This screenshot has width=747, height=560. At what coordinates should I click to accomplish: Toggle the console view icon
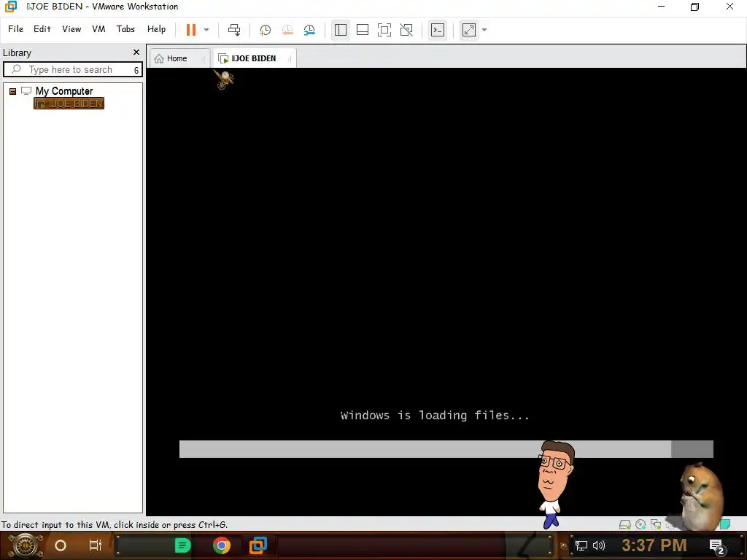438,30
